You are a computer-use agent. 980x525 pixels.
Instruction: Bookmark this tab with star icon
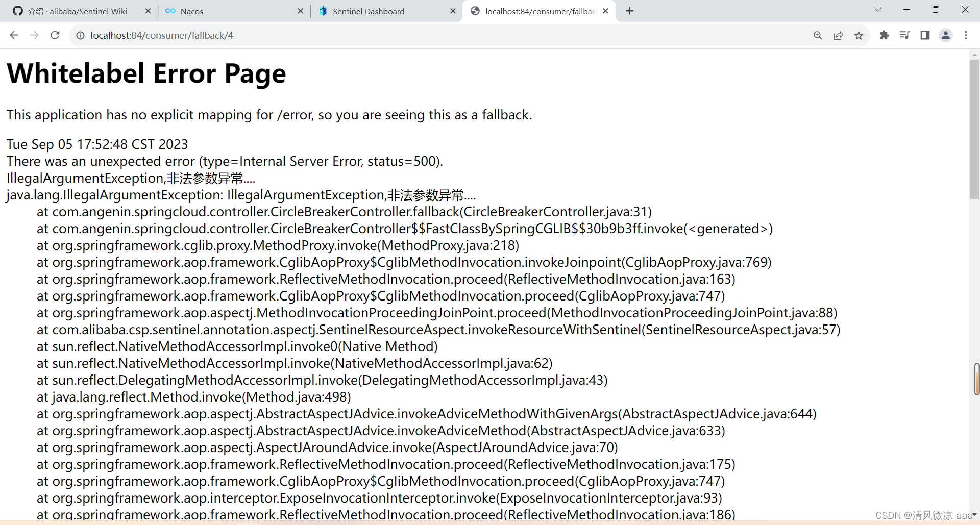click(x=859, y=35)
